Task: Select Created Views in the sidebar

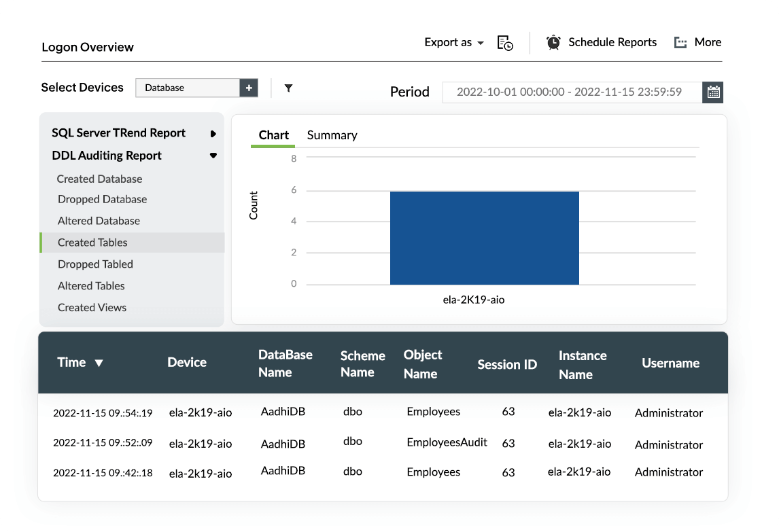Action: click(x=92, y=307)
